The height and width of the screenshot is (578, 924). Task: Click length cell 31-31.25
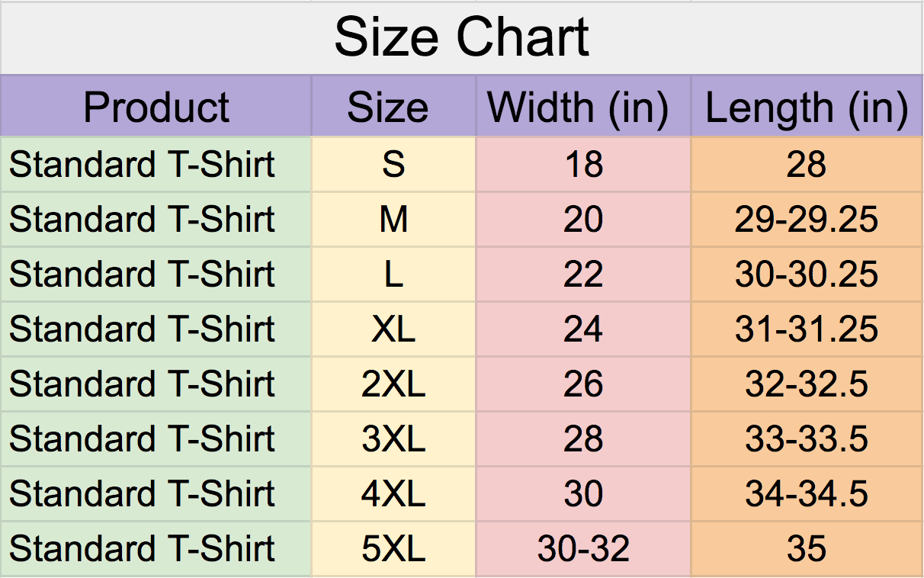[807, 329]
